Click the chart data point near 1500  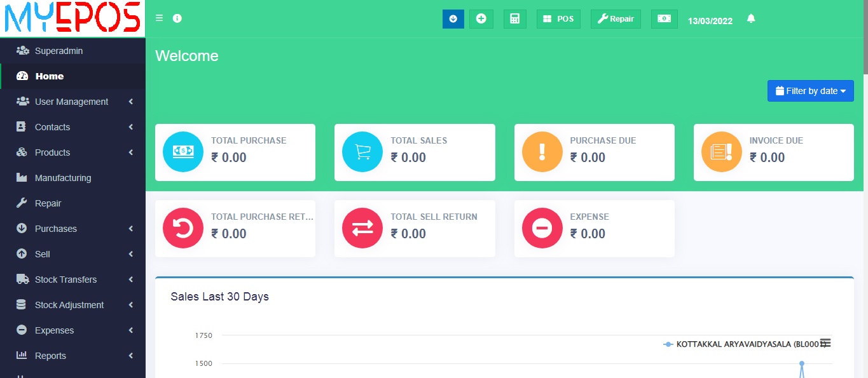click(802, 363)
